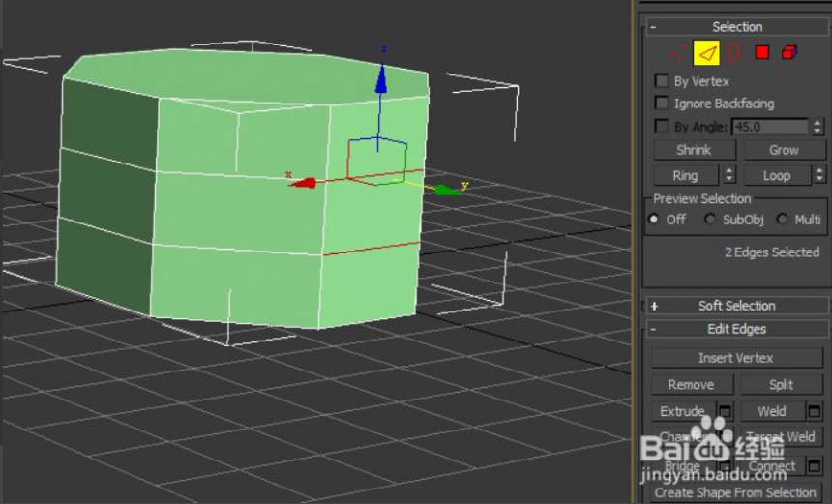Image resolution: width=832 pixels, height=504 pixels.
Task: Open Weld settings dialog box icon
Action: [814, 411]
